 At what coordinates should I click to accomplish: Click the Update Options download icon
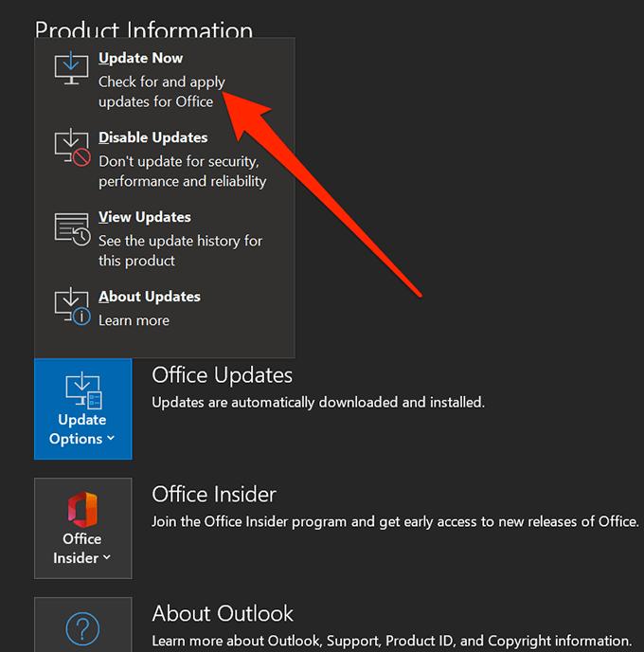[x=82, y=389]
